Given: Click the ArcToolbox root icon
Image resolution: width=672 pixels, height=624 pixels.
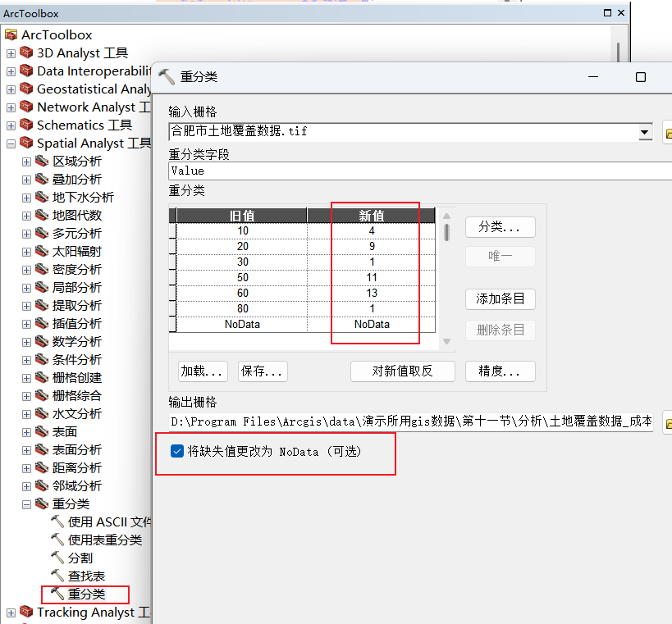Looking at the screenshot, I should (11, 34).
